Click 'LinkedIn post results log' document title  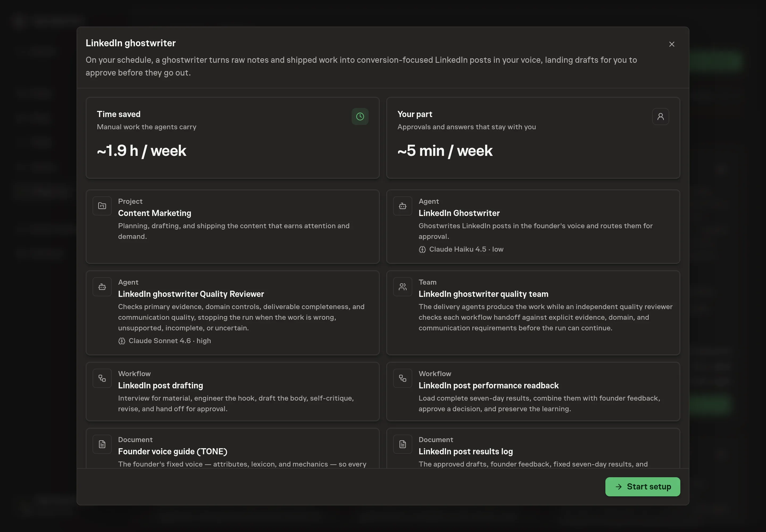tap(466, 452)
